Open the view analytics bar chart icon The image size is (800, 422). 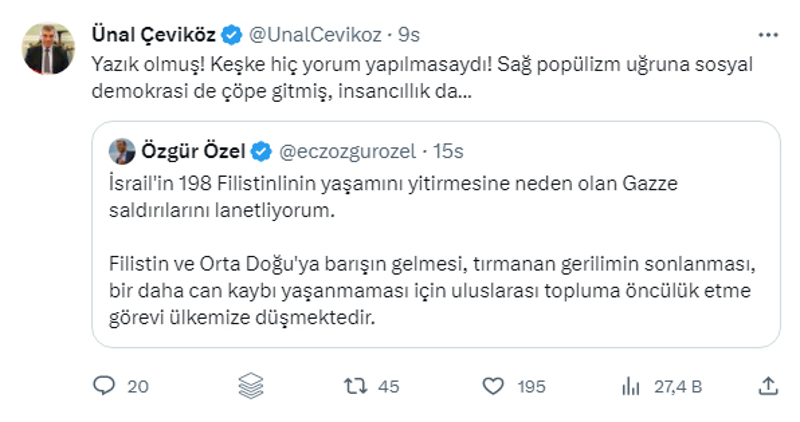click(x=631, y=386)
